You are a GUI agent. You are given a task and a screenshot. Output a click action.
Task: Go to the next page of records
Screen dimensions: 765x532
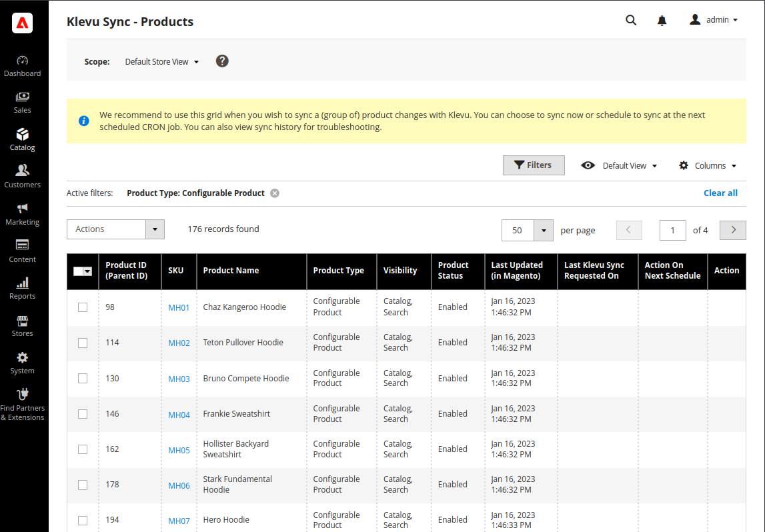pos(733,230)
